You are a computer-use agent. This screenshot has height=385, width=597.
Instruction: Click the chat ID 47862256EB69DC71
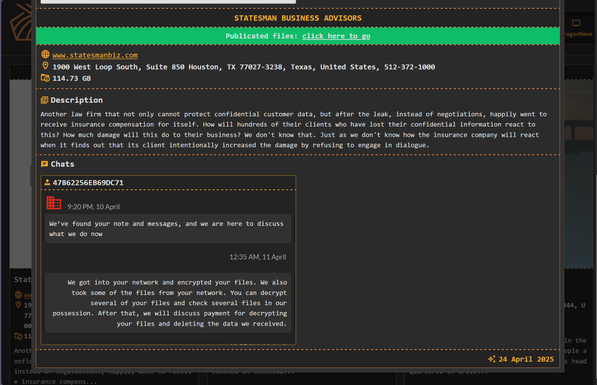(x=88, y=183)
